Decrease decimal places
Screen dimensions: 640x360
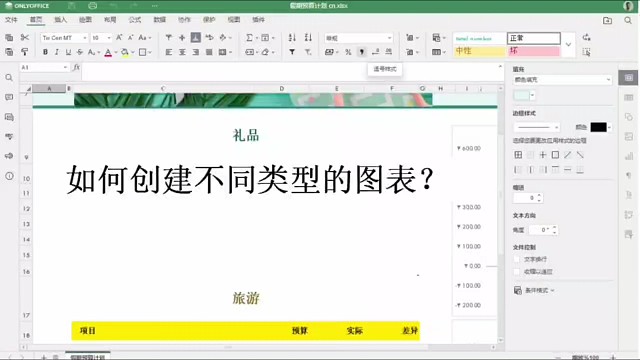point(376,52)
